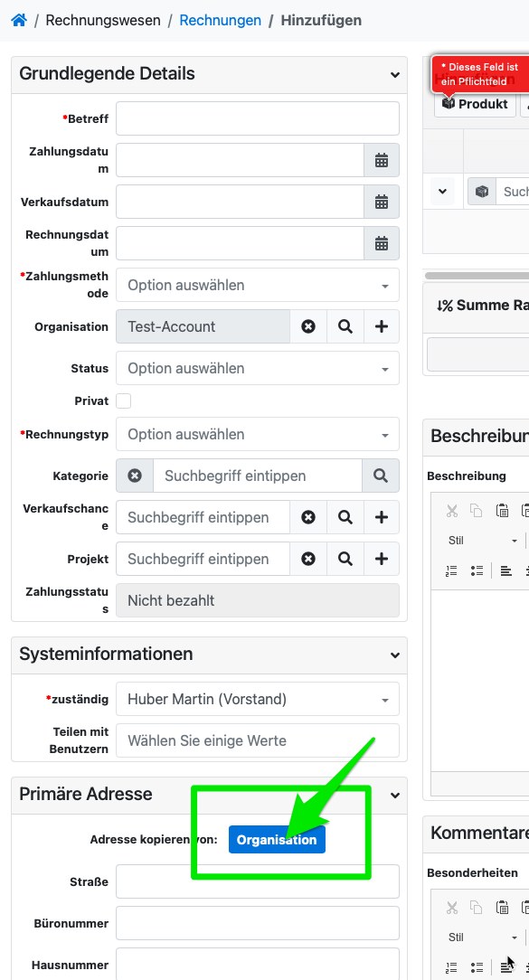Toggle the Privat checkbox

tap(124, 400)
